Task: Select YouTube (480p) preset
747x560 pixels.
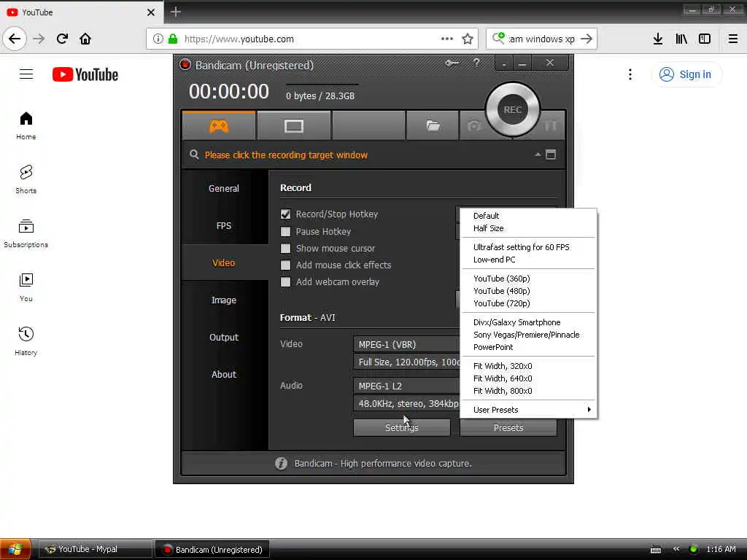Action: point(528,291)
